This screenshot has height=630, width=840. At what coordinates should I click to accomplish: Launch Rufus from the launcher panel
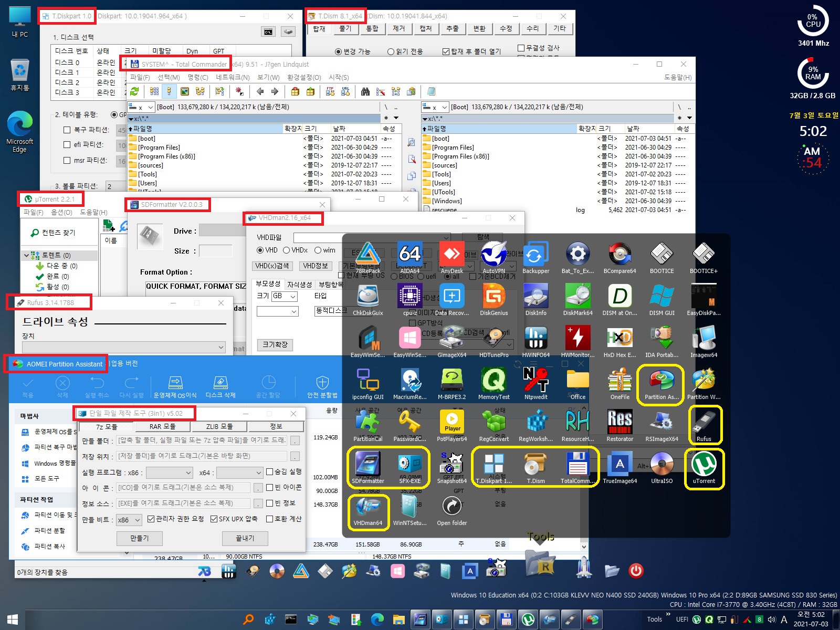(703, 425)
